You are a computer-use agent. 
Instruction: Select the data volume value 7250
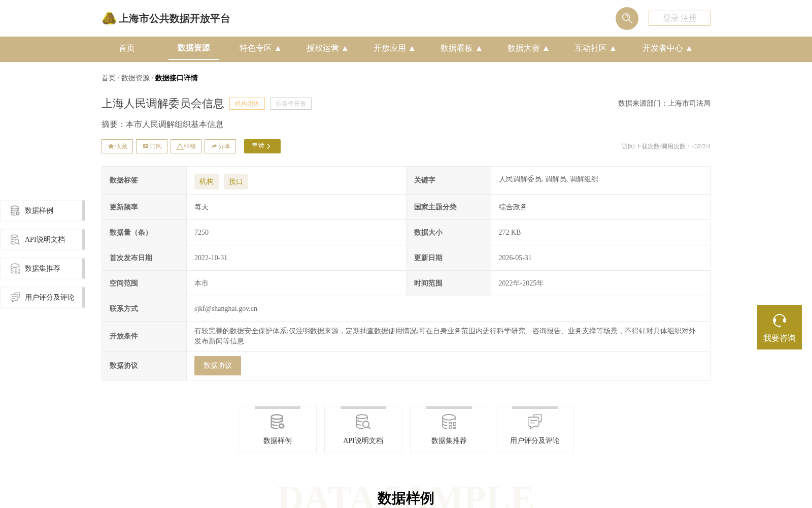(x=201, y=233)
